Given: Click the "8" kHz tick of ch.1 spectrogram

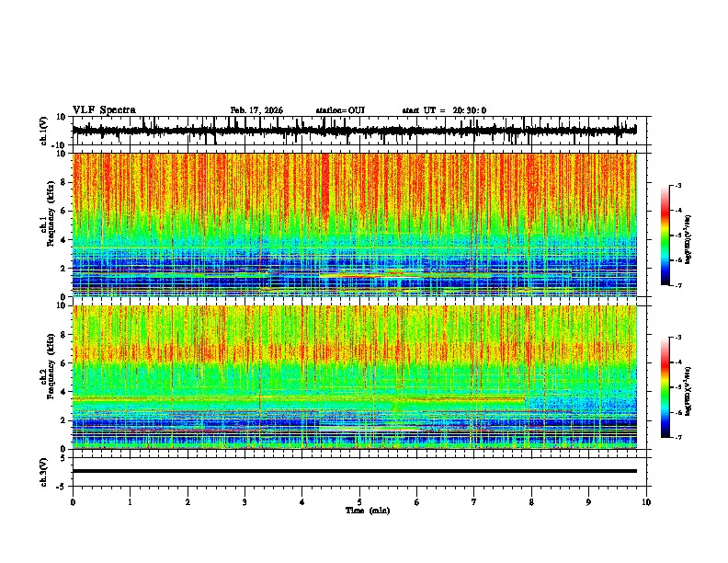Looking at the screenshot, I should point(64,182).
